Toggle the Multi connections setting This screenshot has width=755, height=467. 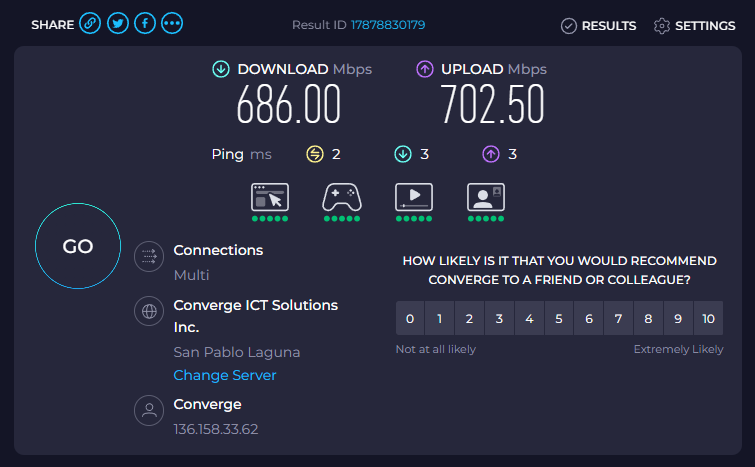pyautogui.click(x=191, y=275)
